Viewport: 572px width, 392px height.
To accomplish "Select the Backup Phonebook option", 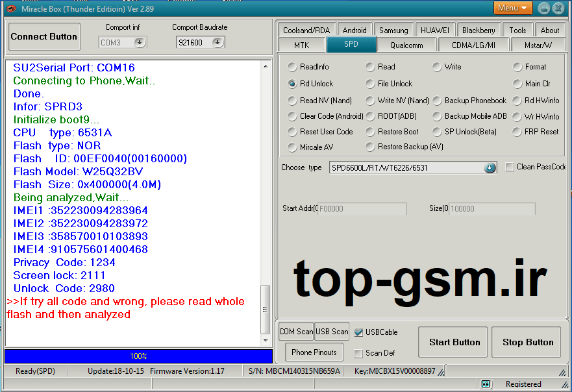I will click(437, 101).
